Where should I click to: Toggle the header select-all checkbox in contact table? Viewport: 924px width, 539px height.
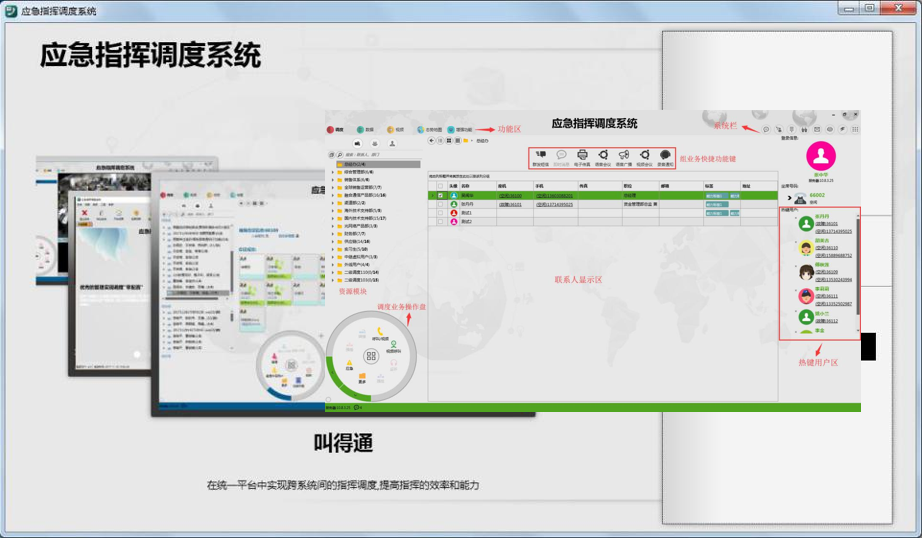click(440, 186)
